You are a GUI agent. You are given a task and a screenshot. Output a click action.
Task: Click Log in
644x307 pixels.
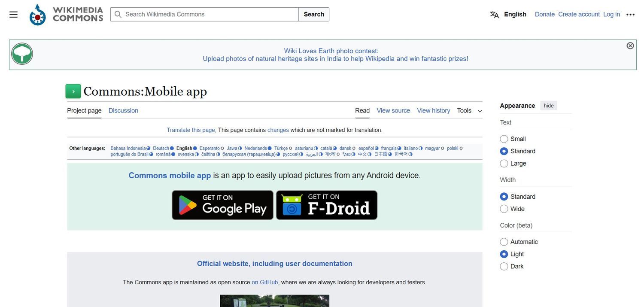611,14
